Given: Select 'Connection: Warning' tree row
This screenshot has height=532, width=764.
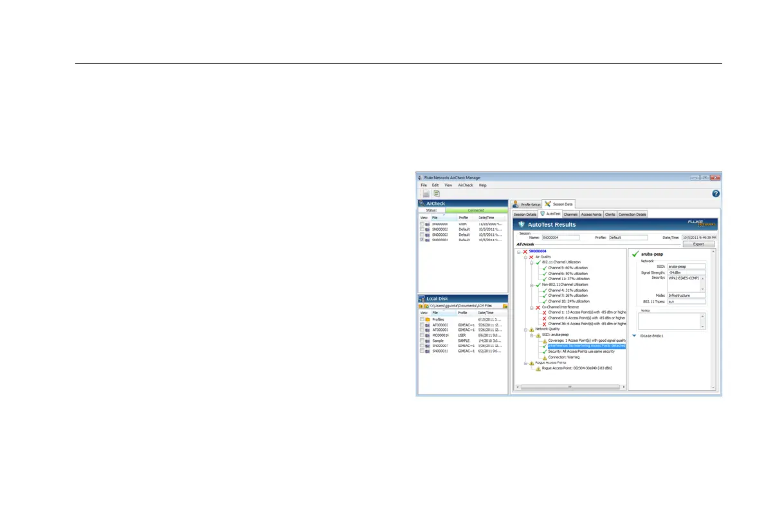Looking at the screenshot, I should tap(564, 357).
